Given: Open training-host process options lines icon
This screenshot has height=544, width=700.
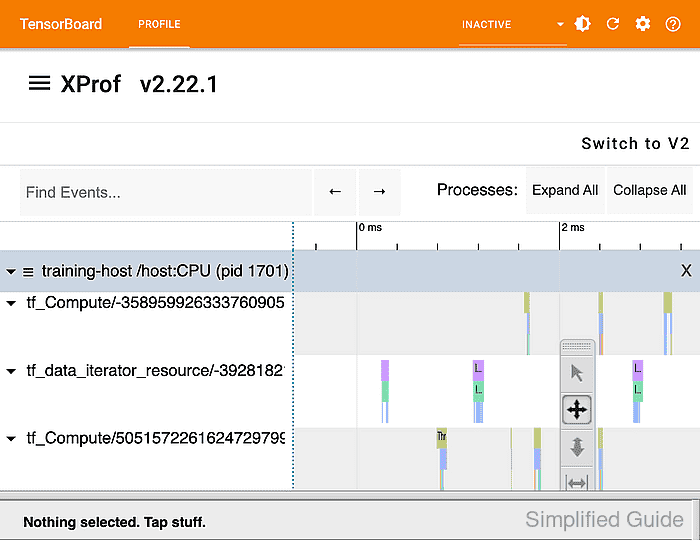Looking at the screenshot, I should pyautogui.click(x=28, y=272).
